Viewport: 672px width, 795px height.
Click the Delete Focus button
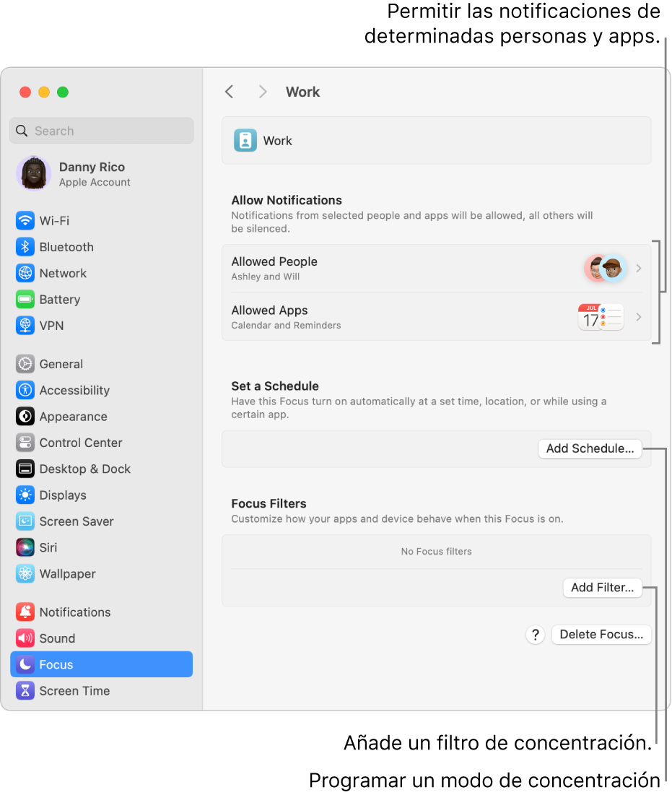(601, 634)
